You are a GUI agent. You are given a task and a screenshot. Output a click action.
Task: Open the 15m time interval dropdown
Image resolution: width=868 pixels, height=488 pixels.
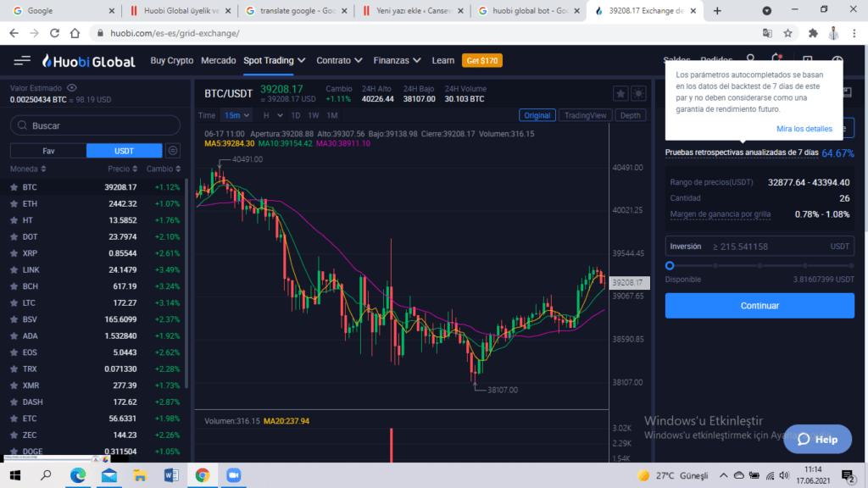click(236, 115)
